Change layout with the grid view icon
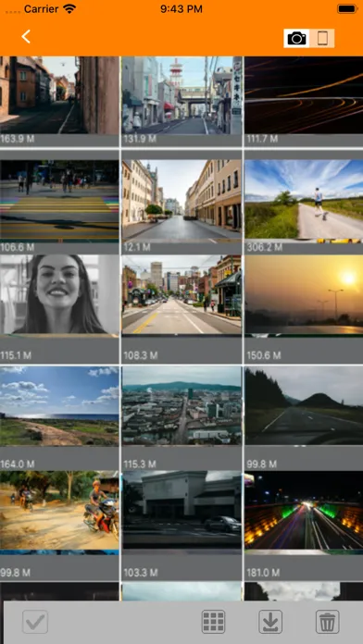 (x=213, y=622)
